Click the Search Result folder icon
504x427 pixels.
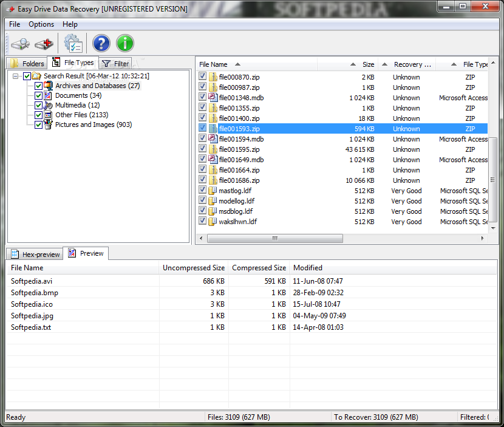[36, 76]
